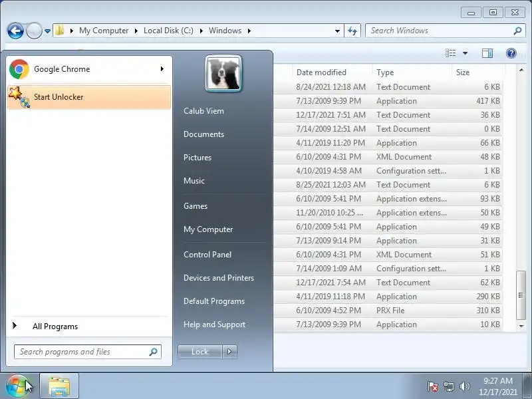Viewport: 532px width, 399px height.
Task: Click the Windows Start orb
Action: click(17, 386)
